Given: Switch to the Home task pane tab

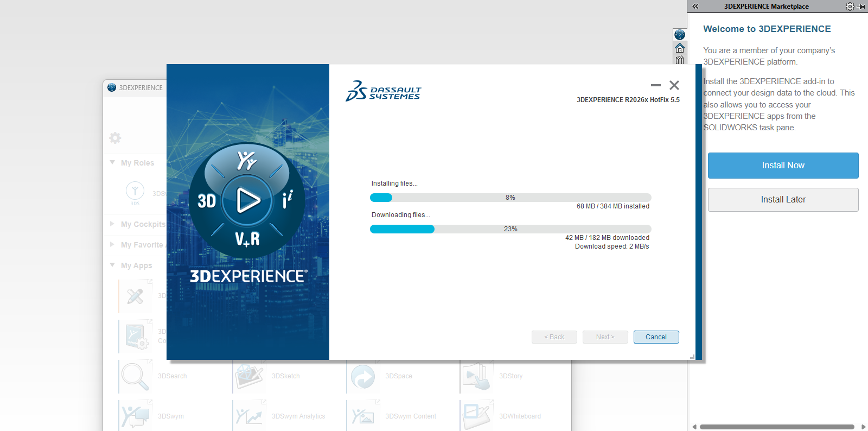Looking at the screenshot, I should tap(680, 48).
